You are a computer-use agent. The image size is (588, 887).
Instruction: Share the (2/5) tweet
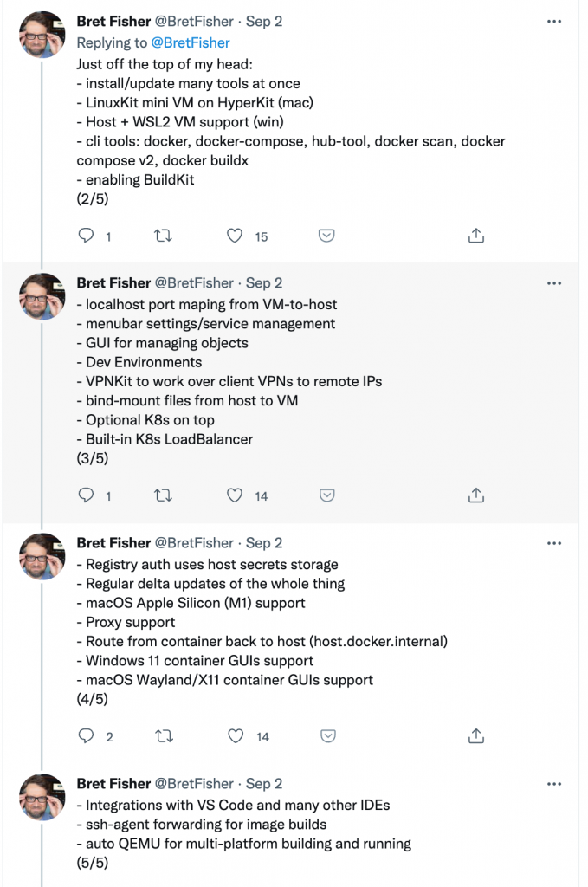coord(475,236)
